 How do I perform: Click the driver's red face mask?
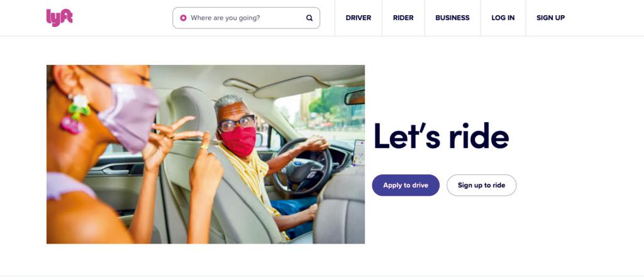pos(240,141)
